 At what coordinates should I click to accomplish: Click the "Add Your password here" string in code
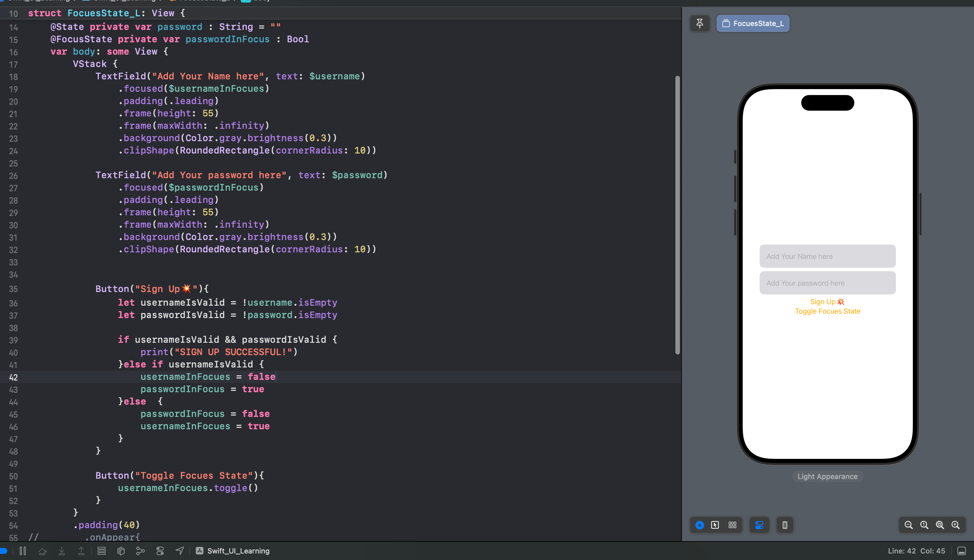[x=219, y=175]
